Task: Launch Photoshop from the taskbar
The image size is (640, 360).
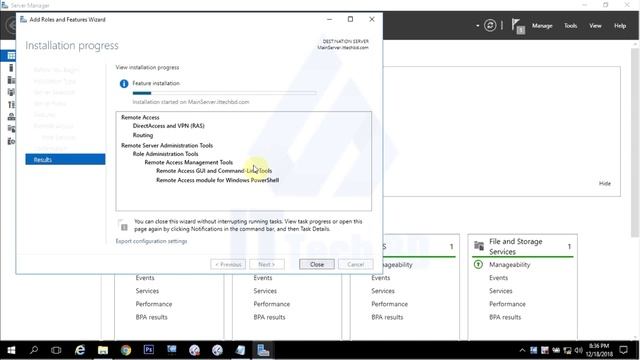Action: coord(149,350)
